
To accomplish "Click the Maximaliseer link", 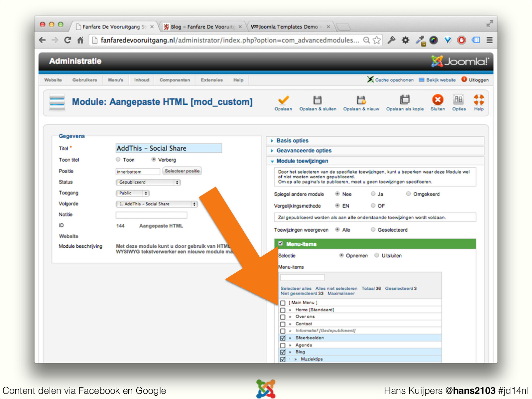I will tap(341, 294).
